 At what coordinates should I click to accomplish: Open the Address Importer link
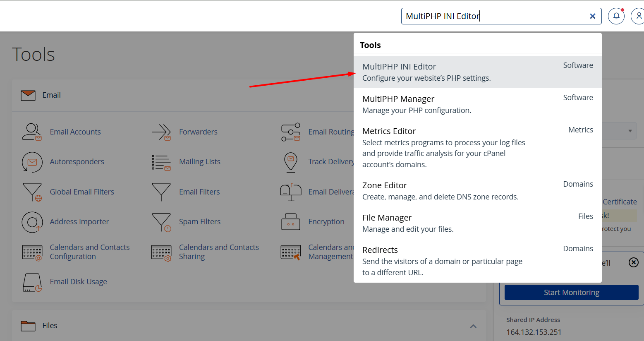[79, 221]
